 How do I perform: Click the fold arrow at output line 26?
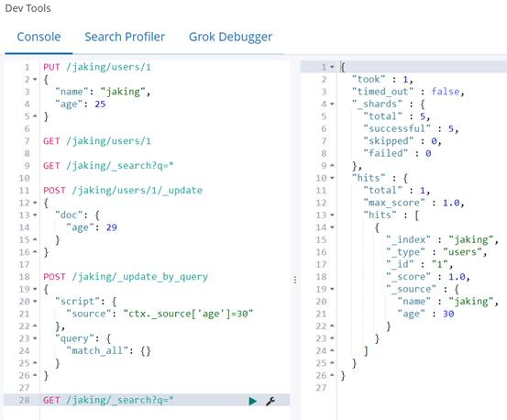pos(332,375)
